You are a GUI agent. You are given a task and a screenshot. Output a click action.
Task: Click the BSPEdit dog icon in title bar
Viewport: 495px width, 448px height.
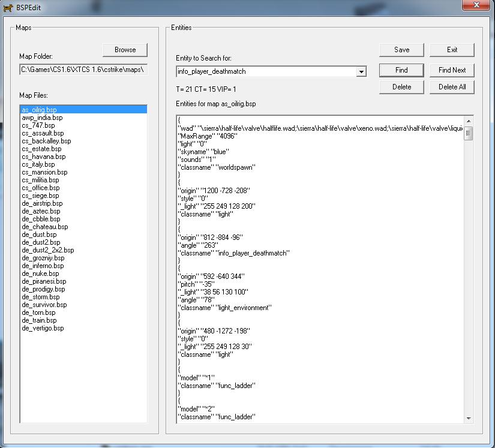8,8
